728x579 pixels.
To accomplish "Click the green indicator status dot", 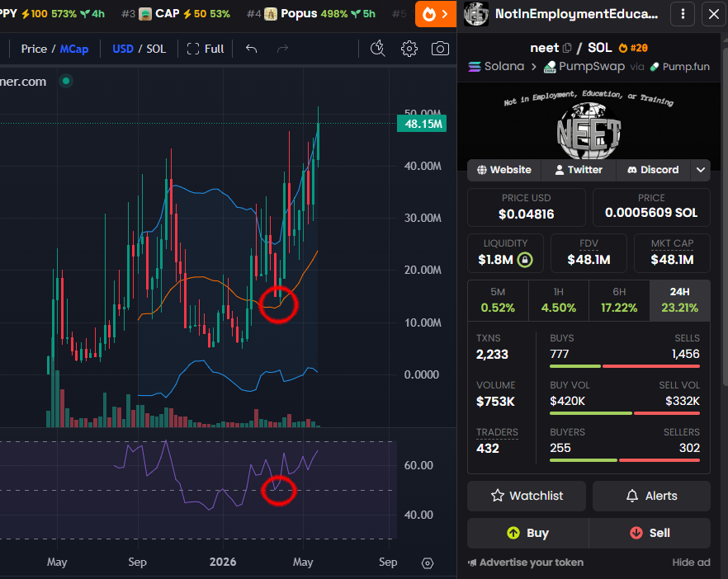I will (66, 81).
